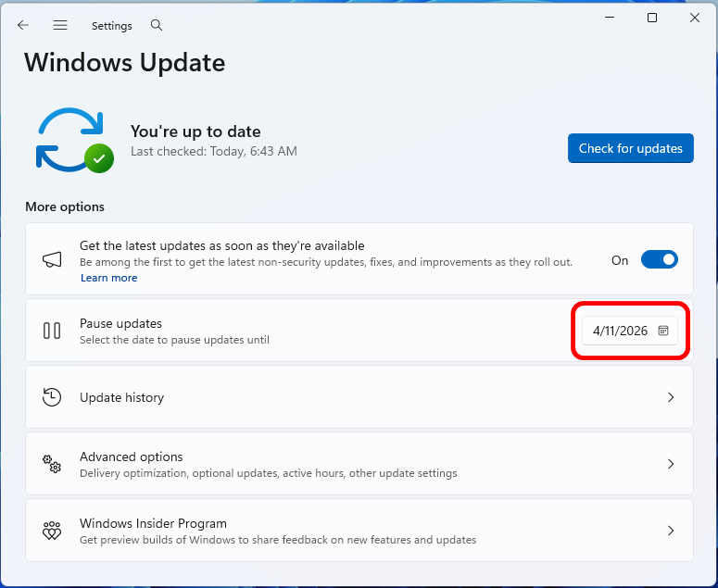This screenshot has width=718, height=588.
Task: Click the search magnifier icon
Action: [x=157, y=25]
